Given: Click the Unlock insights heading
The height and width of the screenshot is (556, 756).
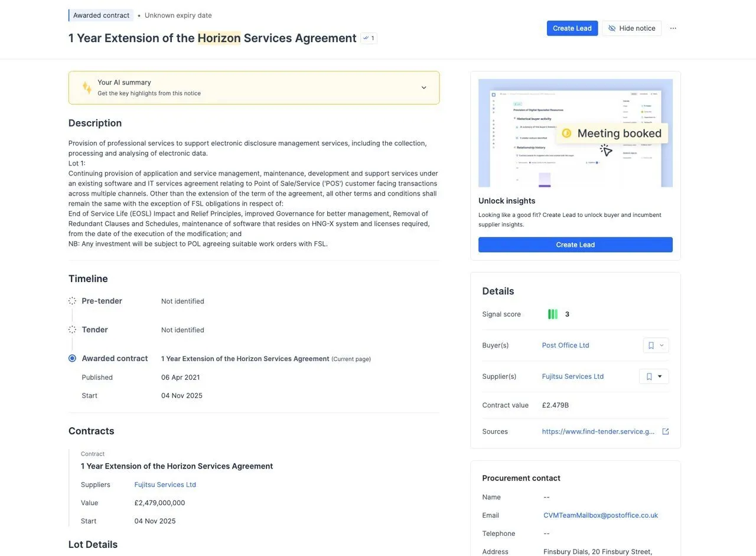Looking at the screenshot, I should coord(507,201).
